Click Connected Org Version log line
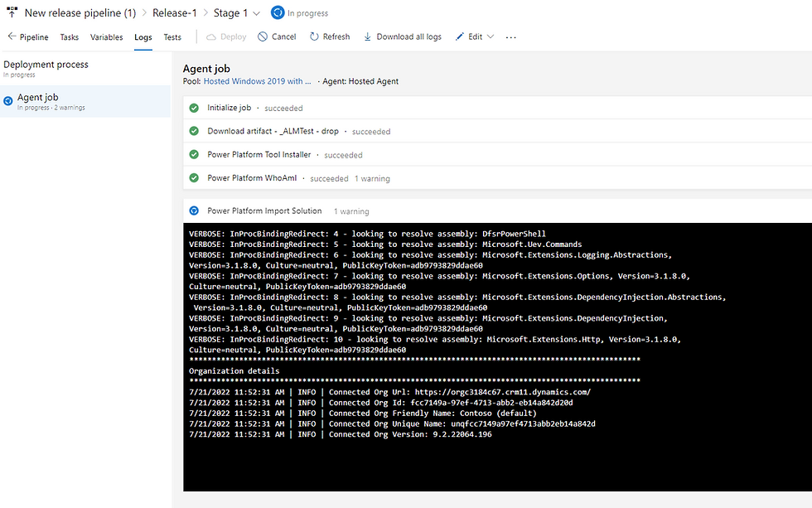This screenshot has width=812, height=508. [341, 434]
